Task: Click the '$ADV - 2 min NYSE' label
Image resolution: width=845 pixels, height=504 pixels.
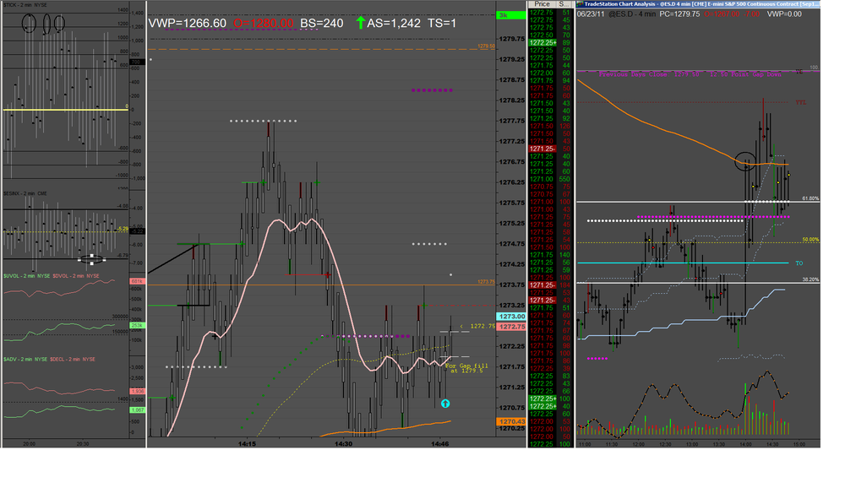Action: (x=25, y=359)
